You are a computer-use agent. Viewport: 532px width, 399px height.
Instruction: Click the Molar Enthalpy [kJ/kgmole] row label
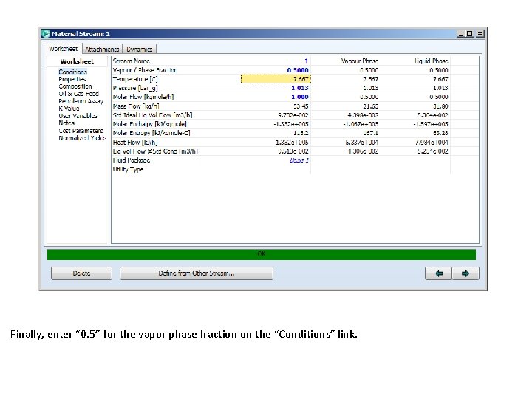point(149,124)
